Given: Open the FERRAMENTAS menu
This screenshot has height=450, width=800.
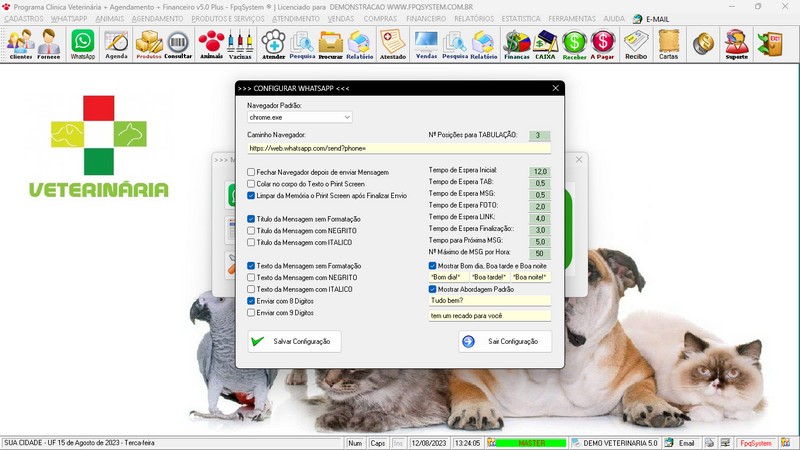Looking at the screenshot, I should [x=572, y=19].
